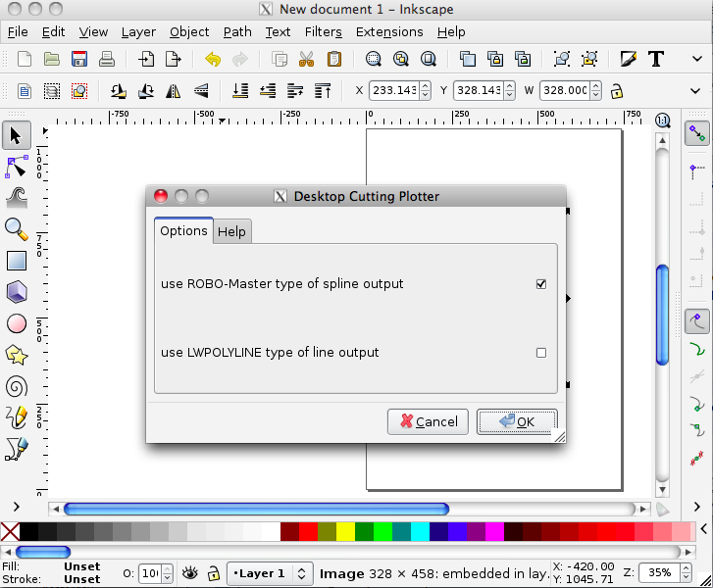Toggle layer visibility eye icon

pos(190,573)
